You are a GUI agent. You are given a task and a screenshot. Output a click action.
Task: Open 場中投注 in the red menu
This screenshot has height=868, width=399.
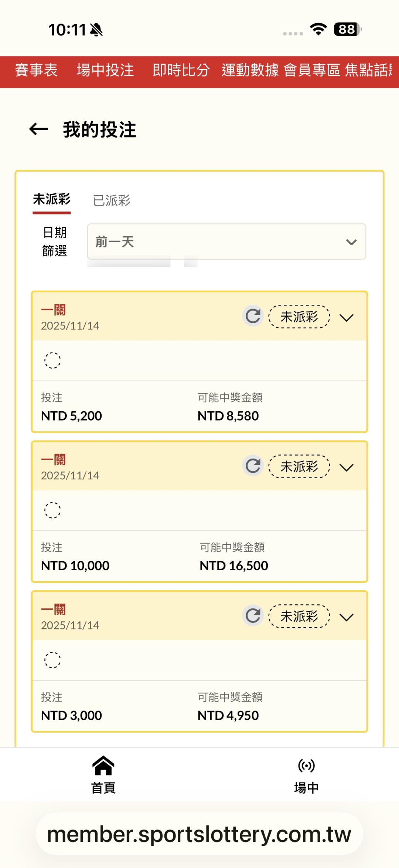click(105, 70)
